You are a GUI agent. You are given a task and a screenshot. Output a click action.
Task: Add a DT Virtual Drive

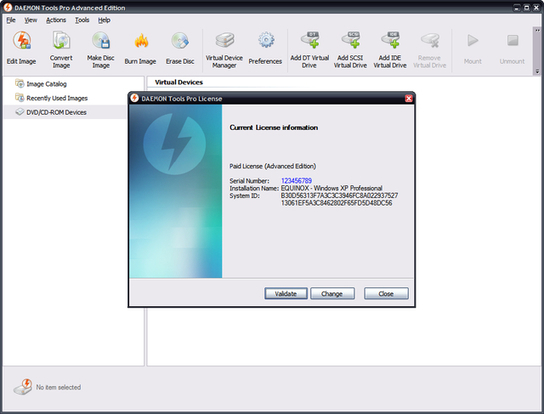pos(309,49)
